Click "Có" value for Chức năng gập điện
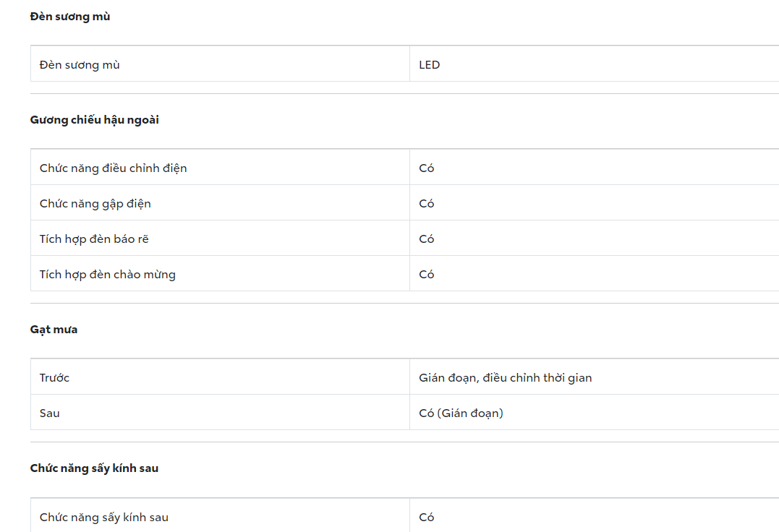This screenshot has height=532, width=779. 427,204
